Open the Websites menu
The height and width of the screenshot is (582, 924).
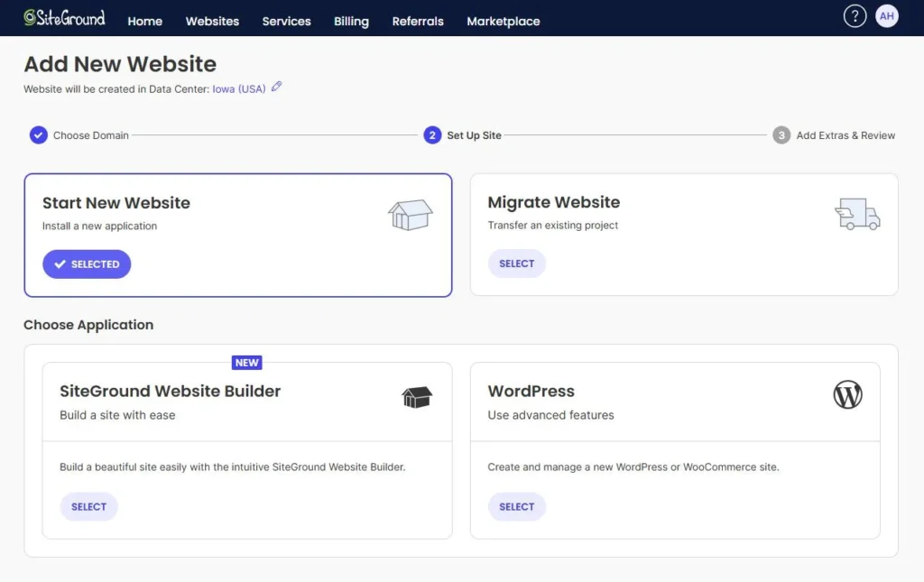point(212,22)
